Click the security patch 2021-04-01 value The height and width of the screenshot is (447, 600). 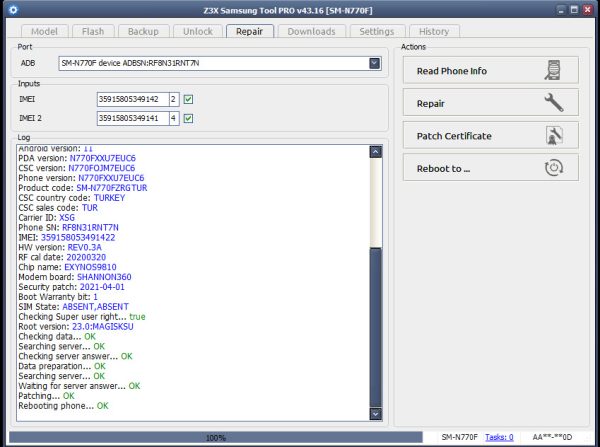coord(102,287)
